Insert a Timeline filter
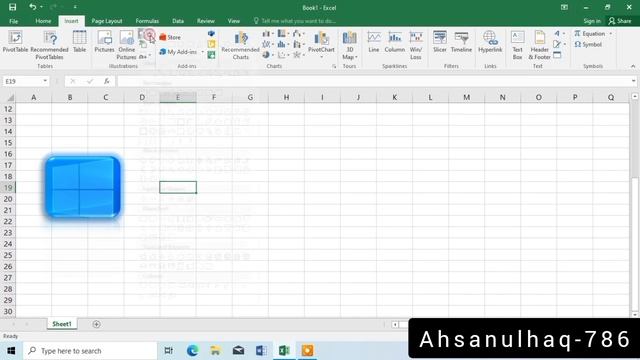 click(x=461, y=42)
